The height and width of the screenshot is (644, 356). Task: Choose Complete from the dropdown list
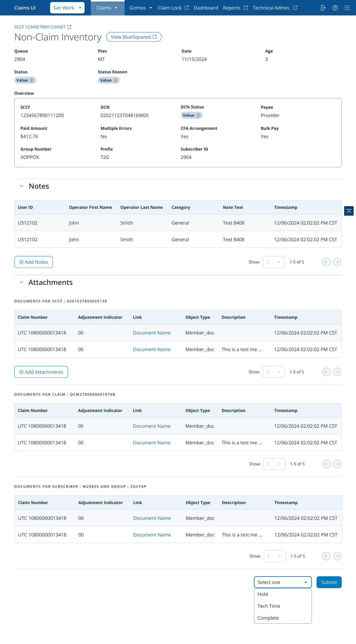click(x=283, y=618)
